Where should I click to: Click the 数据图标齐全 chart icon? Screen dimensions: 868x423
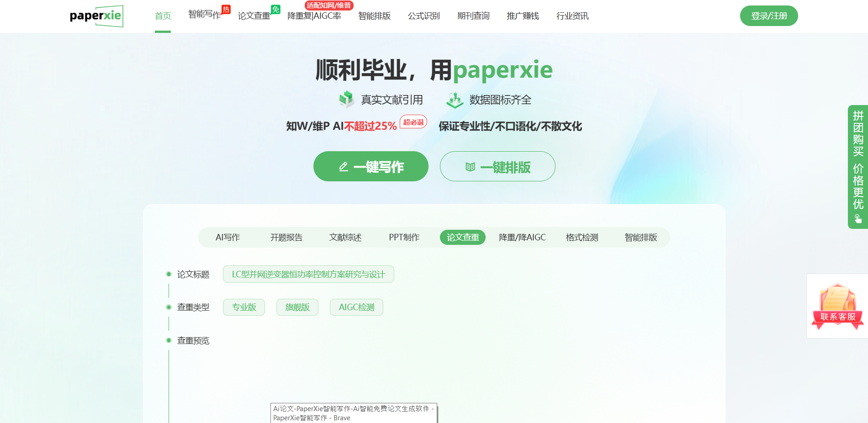tap(455, 100)
